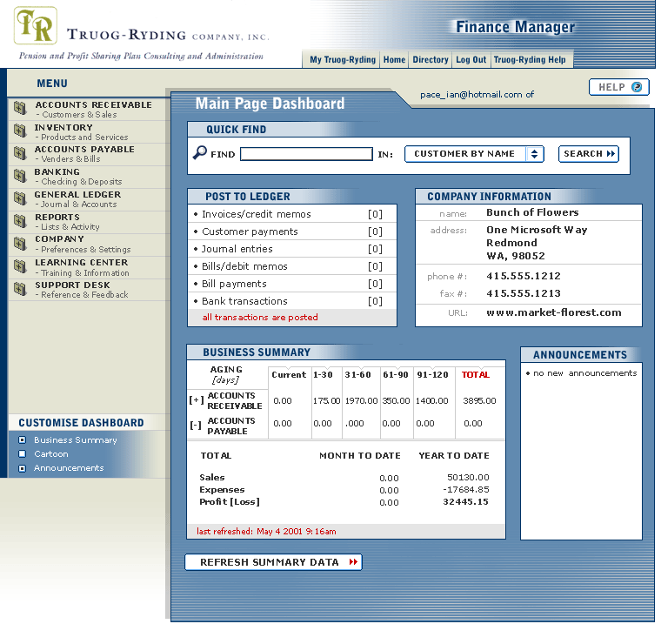Click the Reports briefcase icon

coord(20,220)
